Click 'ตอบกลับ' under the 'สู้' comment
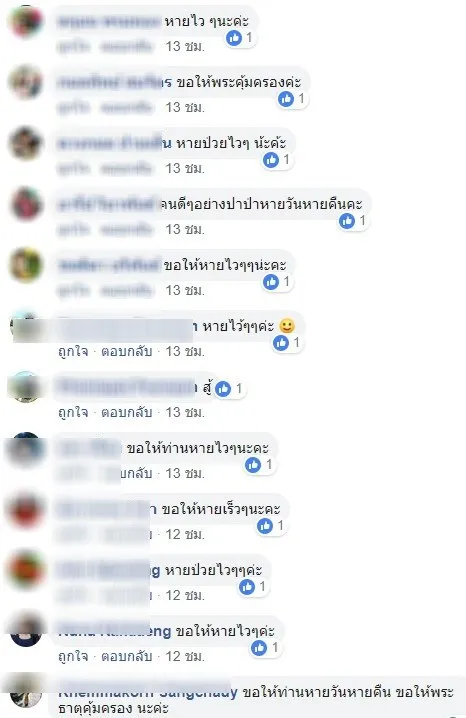 pos(126,412)
